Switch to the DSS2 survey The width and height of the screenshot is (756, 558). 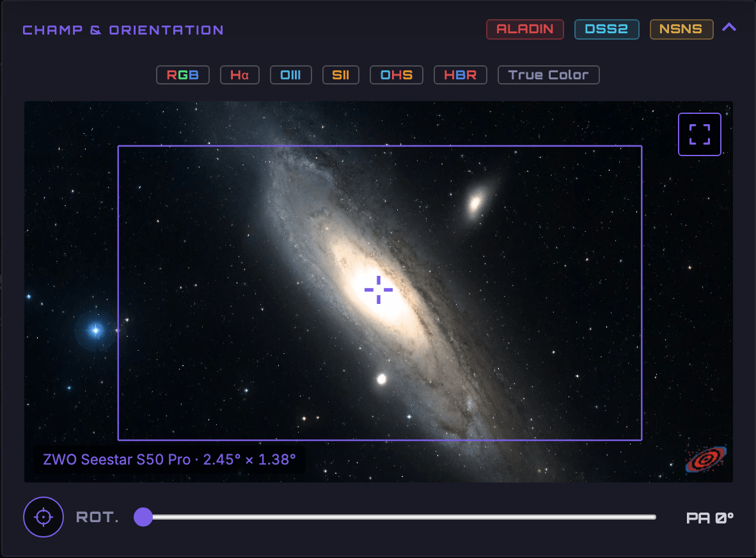click(x=606, y=29)
